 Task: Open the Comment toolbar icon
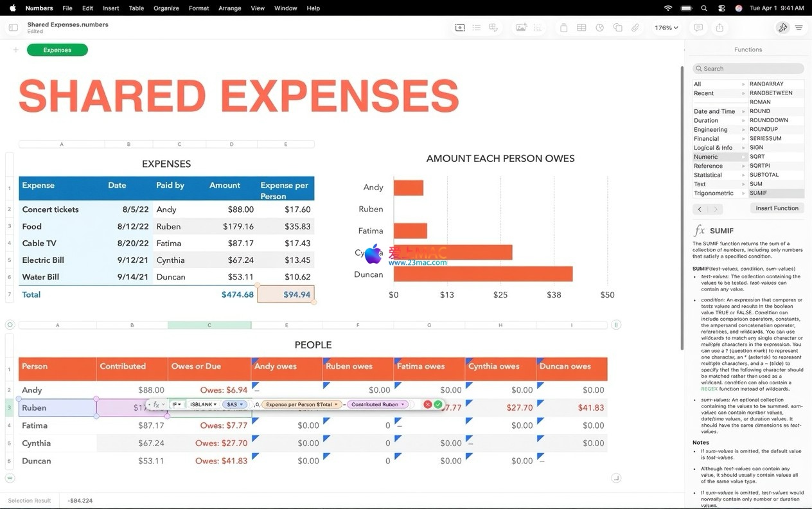[x=698, y=28]
